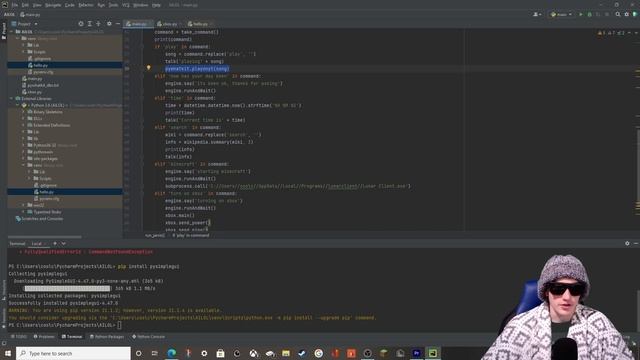Open the Project panel gear options

pos(109,24)
